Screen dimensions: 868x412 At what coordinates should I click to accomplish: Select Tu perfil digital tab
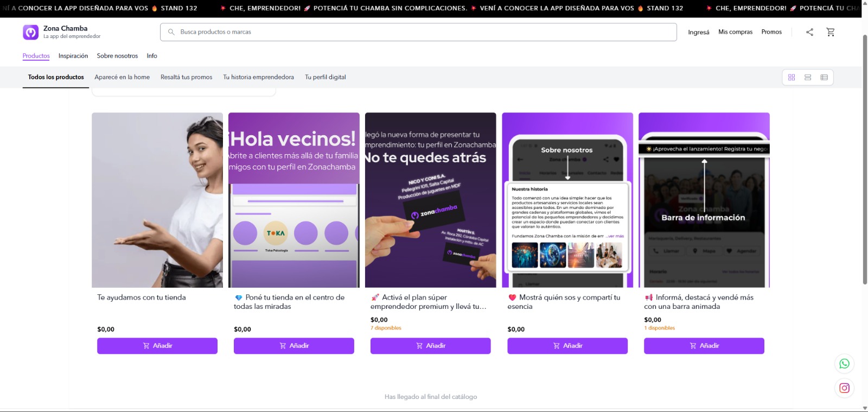point(325,77)
